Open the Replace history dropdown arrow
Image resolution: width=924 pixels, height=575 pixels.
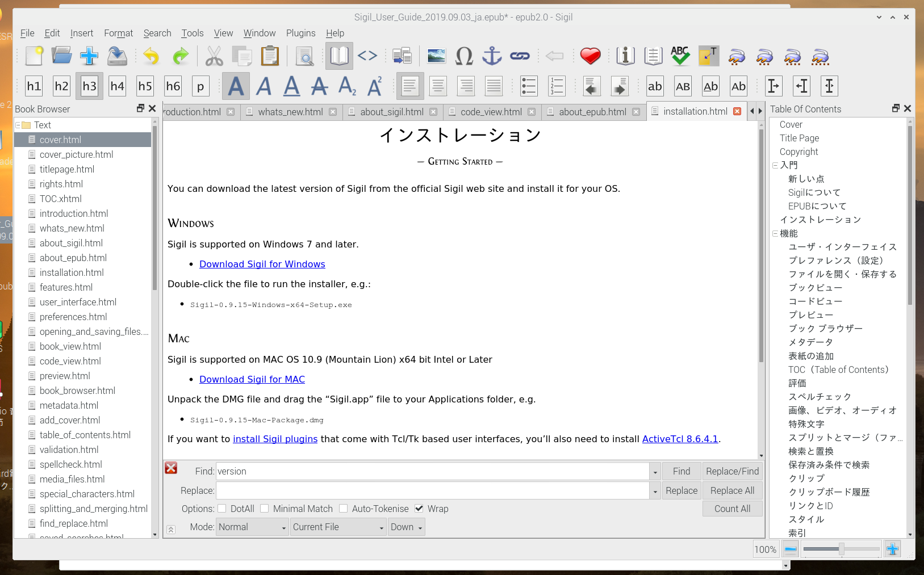click(655, 491)
